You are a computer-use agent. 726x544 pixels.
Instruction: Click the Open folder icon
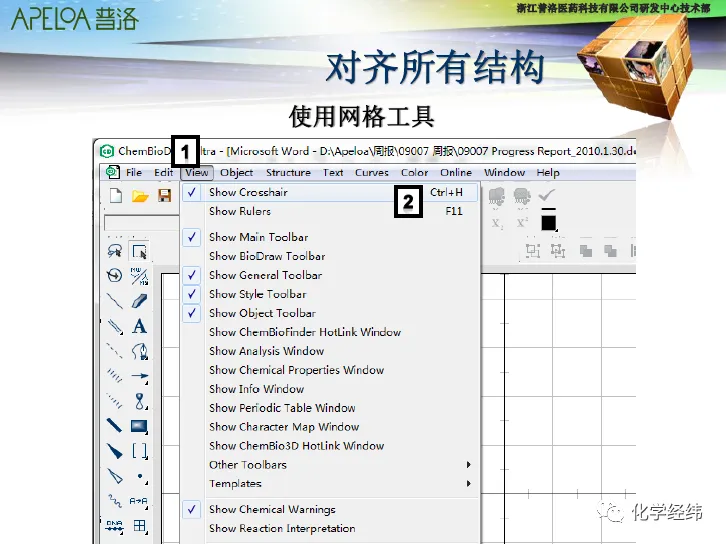pyautogui.click(x=140, y=196)
